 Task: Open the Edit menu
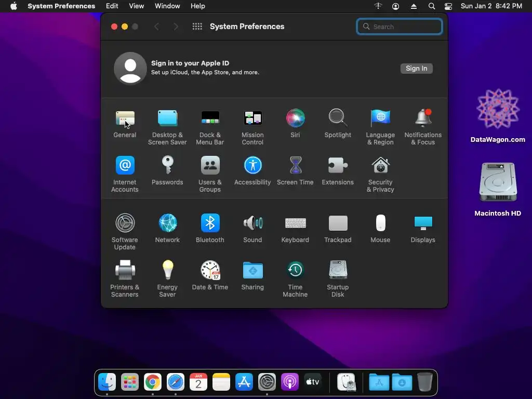[x=112, y=6]
